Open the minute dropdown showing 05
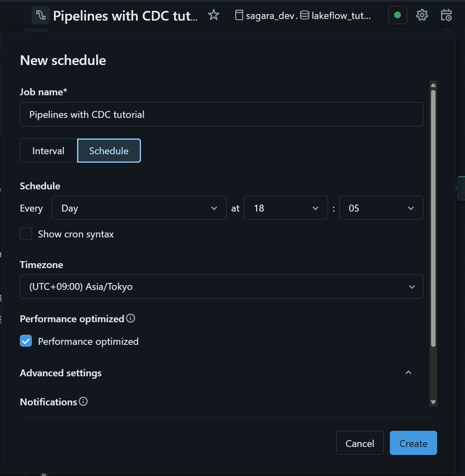This screenshot has height=476, width=465. (381, 208)
